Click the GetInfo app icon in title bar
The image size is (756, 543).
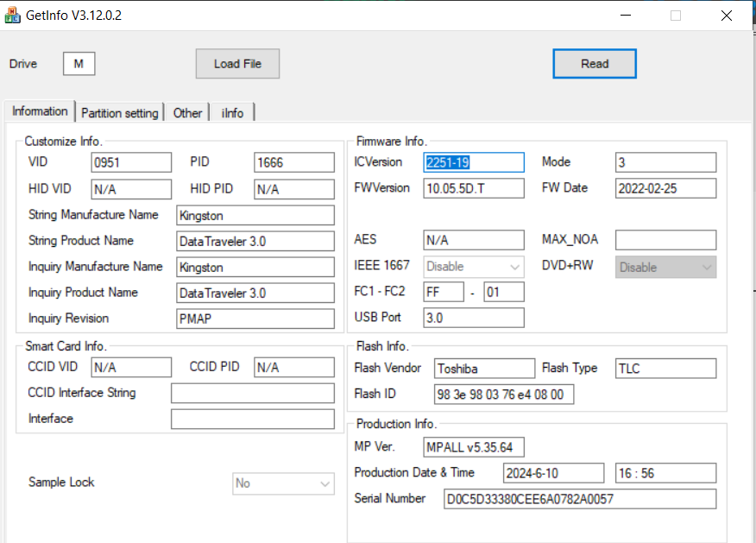13,15
